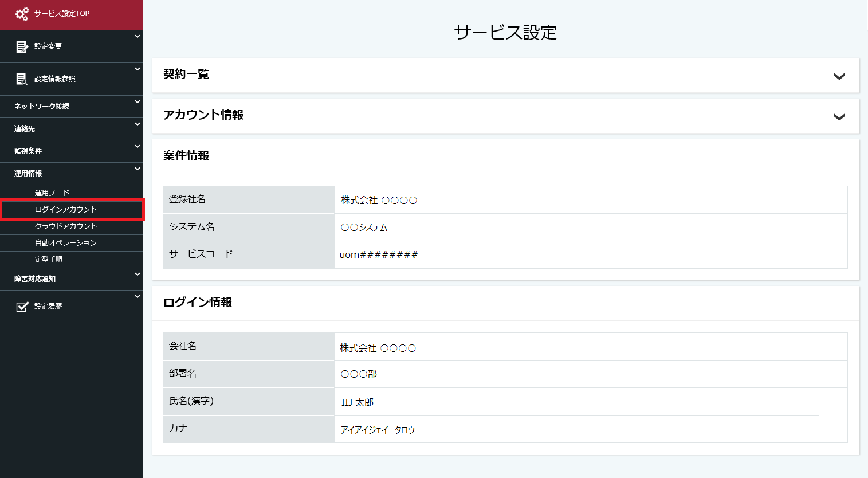Click the ○○○部 value cell
The height and width of the screenshot is (478, 868).
[591, 374]
